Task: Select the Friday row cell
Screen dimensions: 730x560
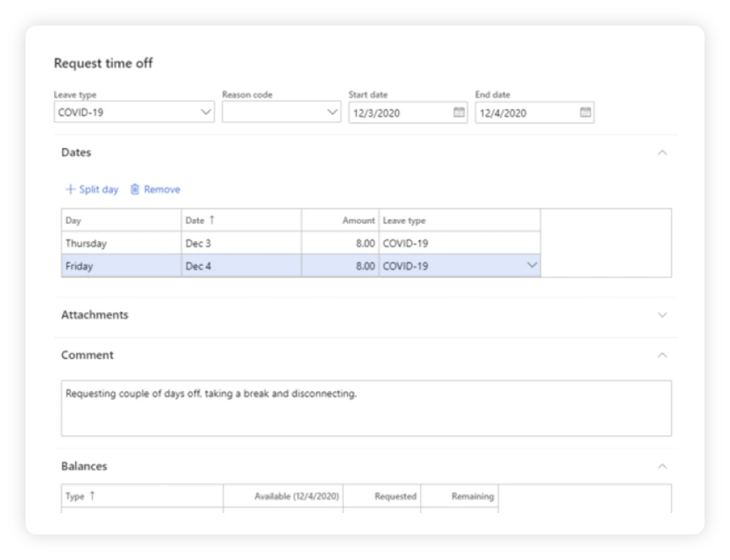Action: pyautogui.click(x=121, y=266)
